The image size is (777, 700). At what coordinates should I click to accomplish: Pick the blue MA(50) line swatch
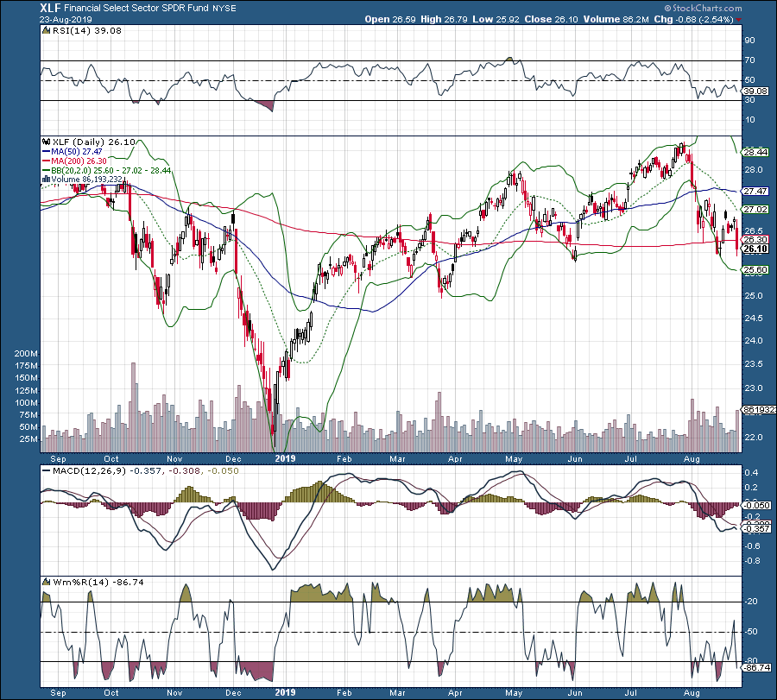coord(47,152)
